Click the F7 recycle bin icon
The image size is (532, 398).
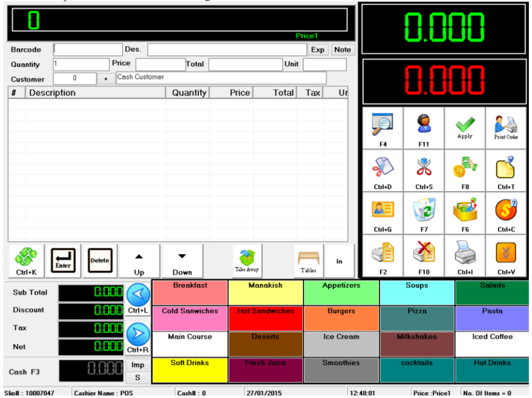click(x=424, y=214)
